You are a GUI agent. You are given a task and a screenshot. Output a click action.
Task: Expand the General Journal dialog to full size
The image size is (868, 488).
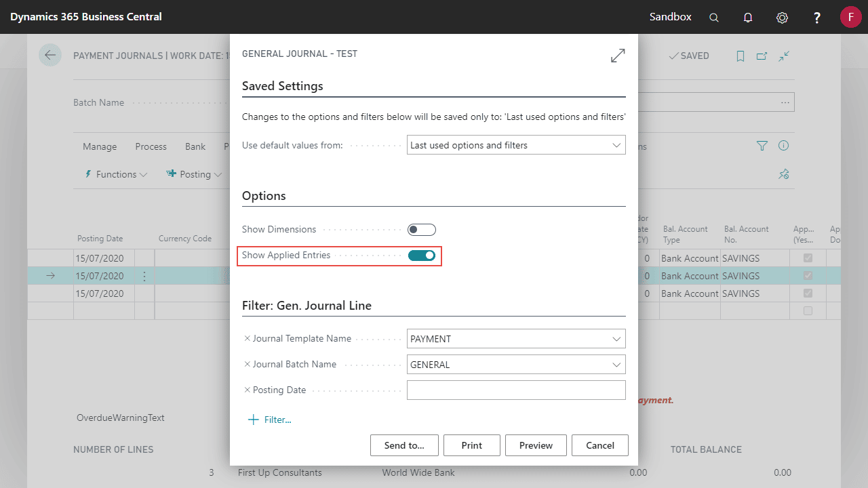618,56
